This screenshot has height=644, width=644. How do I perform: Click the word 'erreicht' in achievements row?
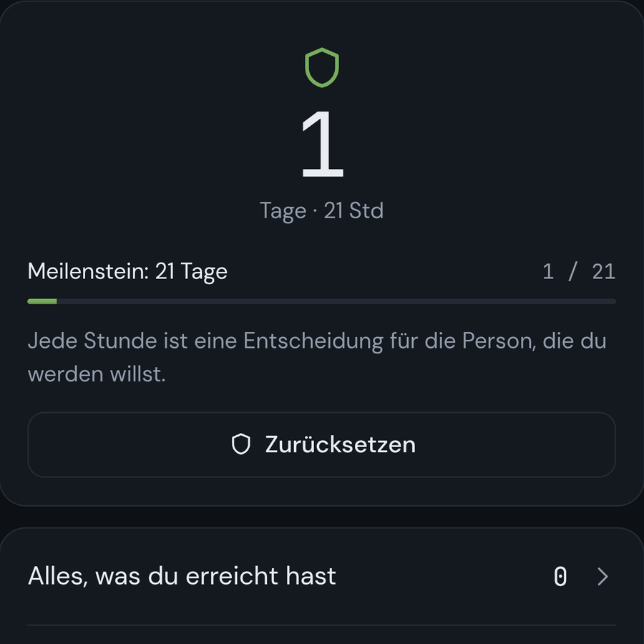[232, 576]
